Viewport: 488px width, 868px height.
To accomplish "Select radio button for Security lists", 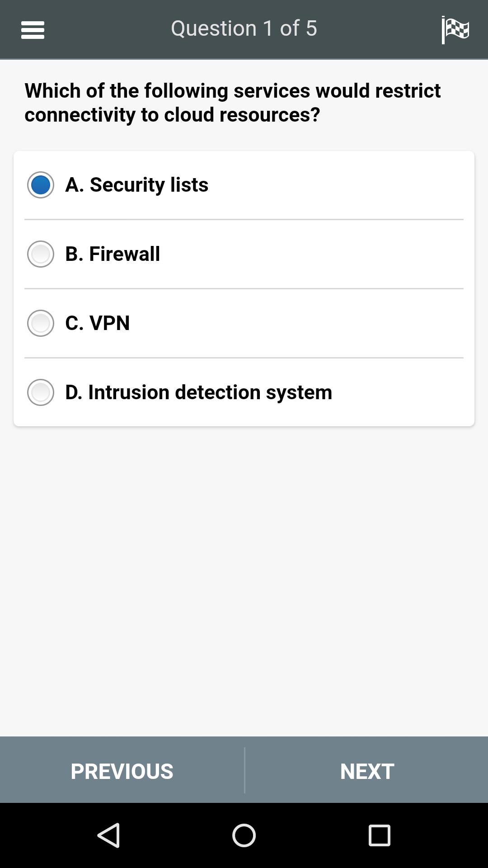I will [41, 185].
